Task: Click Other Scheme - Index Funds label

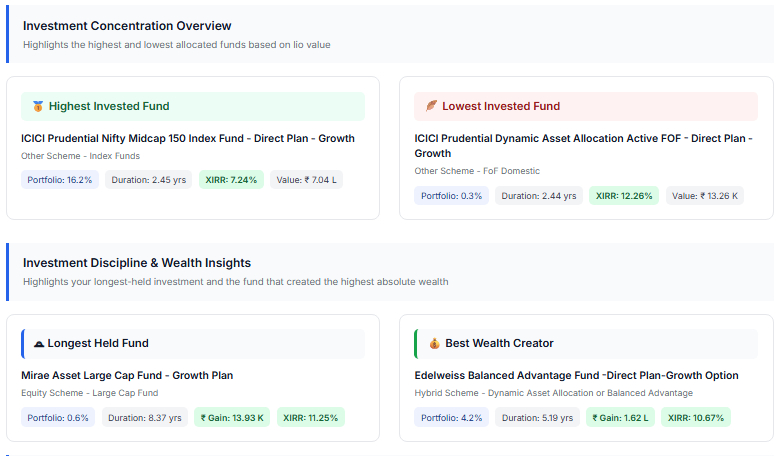Action: (x=80, y=156)
